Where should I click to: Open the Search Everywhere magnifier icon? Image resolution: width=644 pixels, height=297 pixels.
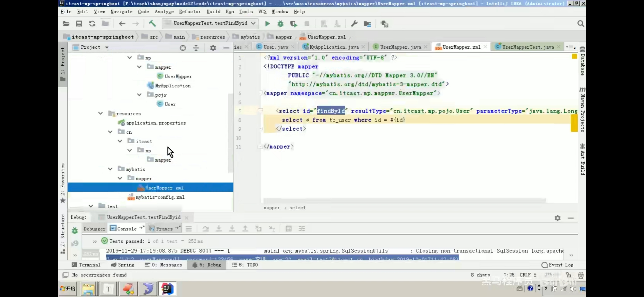click(x=580, y=24)
